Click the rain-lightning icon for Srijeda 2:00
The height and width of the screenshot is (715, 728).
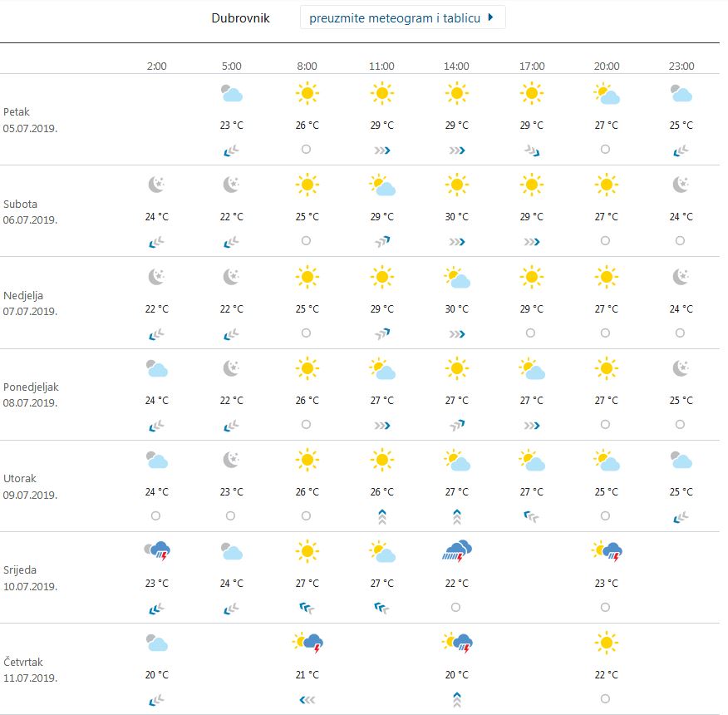(156, 550)
